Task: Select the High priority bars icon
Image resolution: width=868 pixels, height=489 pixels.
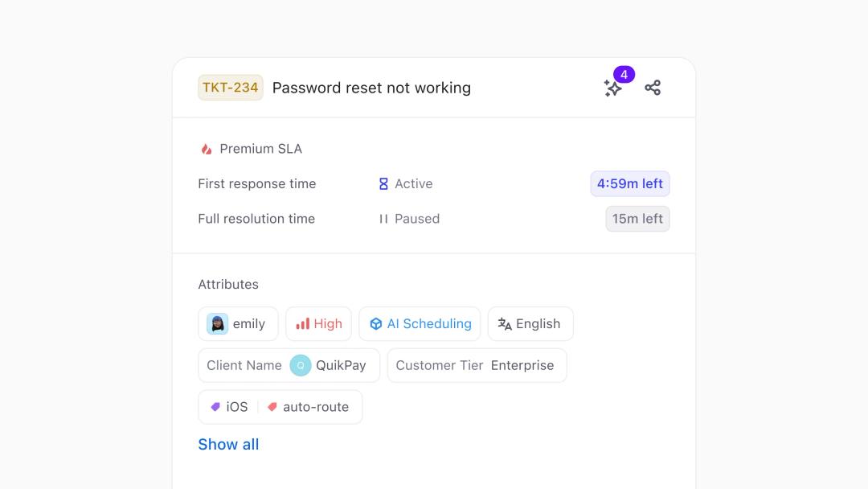Action: pyautogui.click(x=304, y=323)
